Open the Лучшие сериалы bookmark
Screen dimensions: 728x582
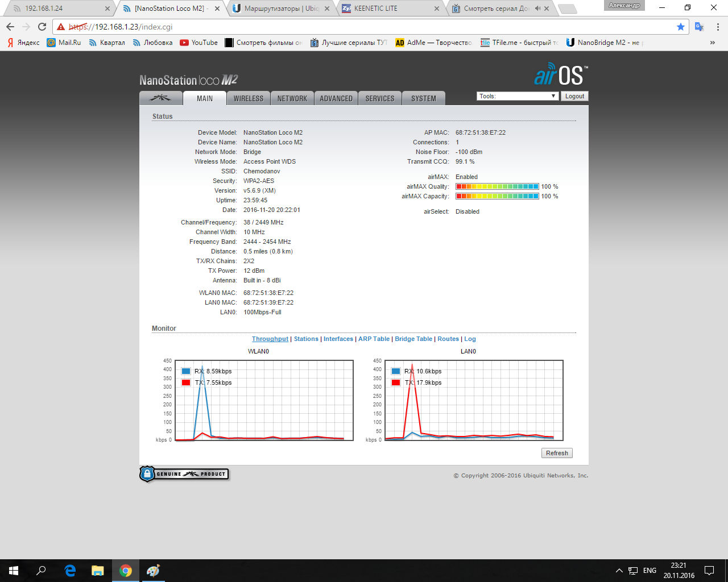pos(349,43)
